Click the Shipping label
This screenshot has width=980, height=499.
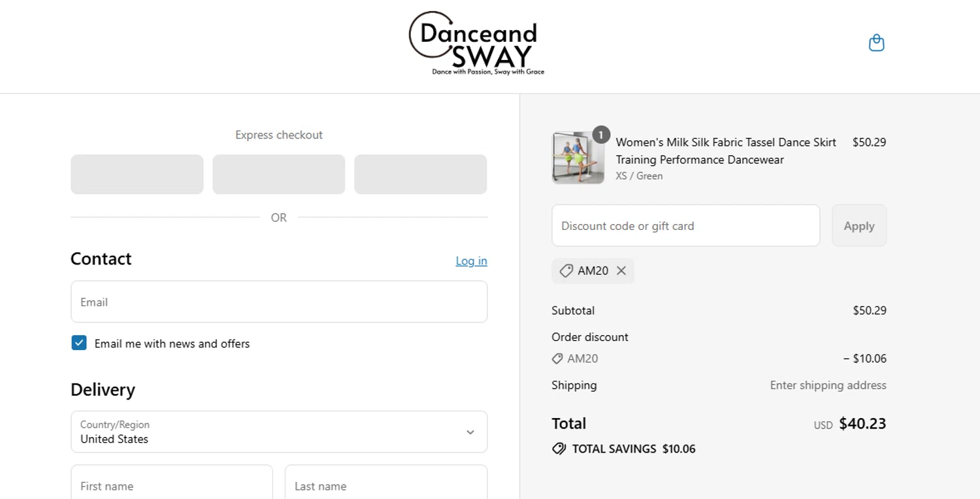pos(574,385)
